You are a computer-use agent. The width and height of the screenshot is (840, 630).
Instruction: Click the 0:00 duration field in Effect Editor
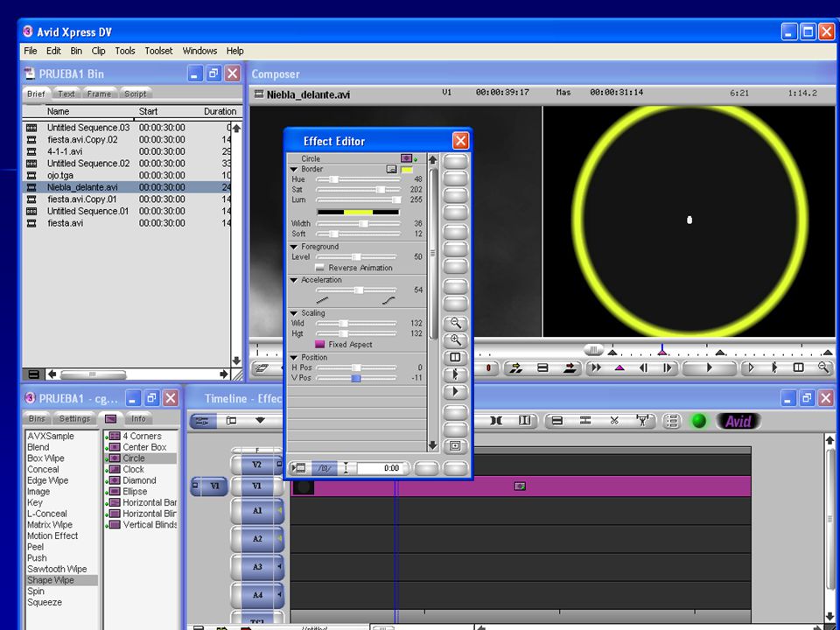point(381,468)
